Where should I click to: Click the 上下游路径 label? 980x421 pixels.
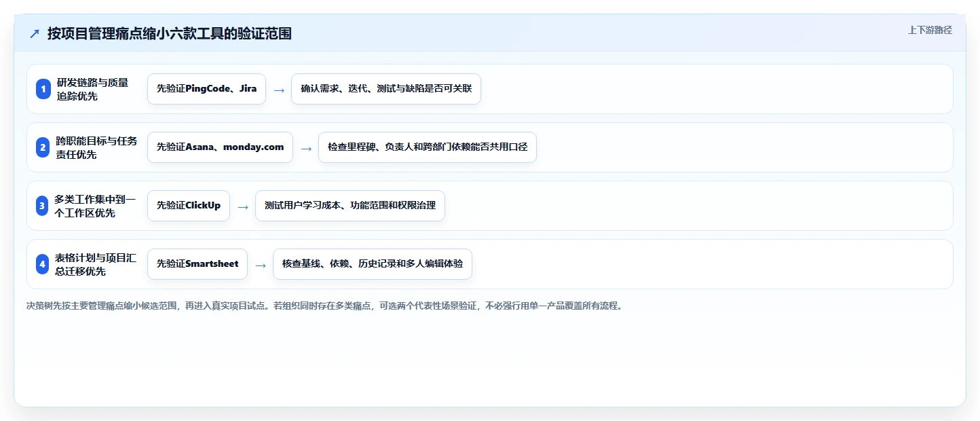pos(930,30)
